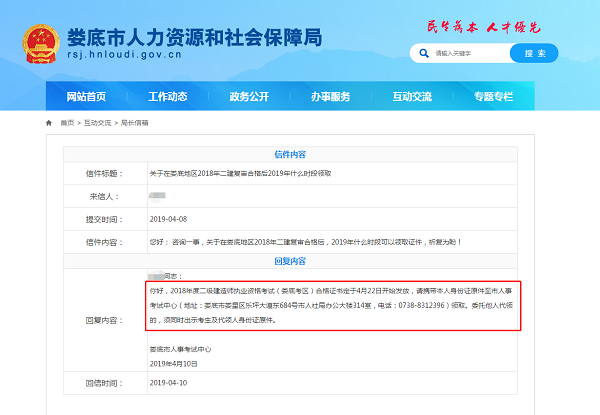Click the home icon in breadcrumb

49,123
